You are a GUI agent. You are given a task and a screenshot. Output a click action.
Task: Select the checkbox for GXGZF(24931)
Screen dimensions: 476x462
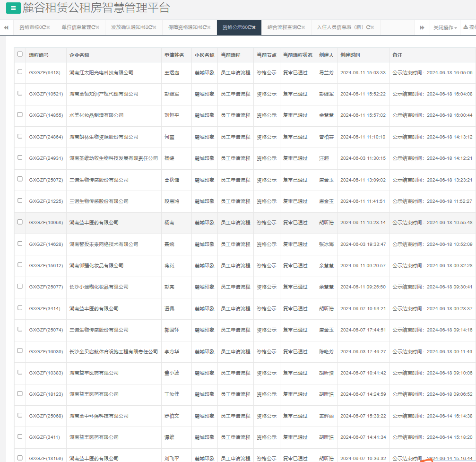20,157
